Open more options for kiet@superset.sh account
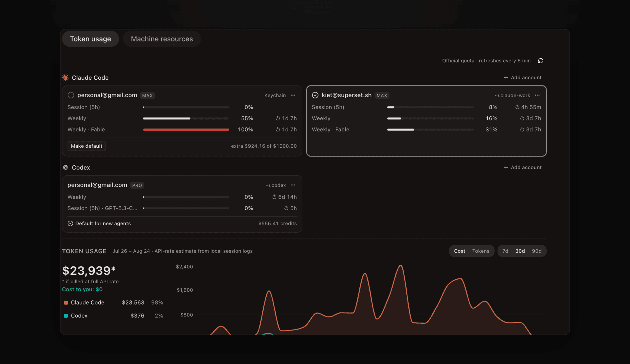630x364 pixels. point(537,95)
